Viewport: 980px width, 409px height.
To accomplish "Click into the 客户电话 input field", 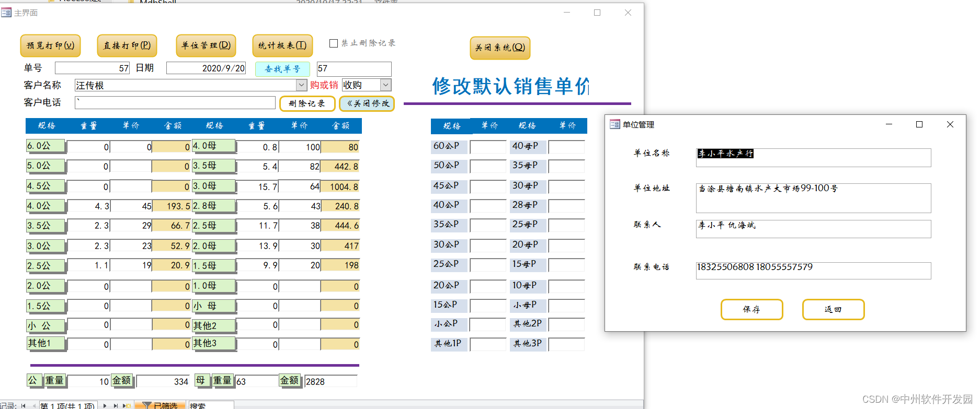I will 175,102.
